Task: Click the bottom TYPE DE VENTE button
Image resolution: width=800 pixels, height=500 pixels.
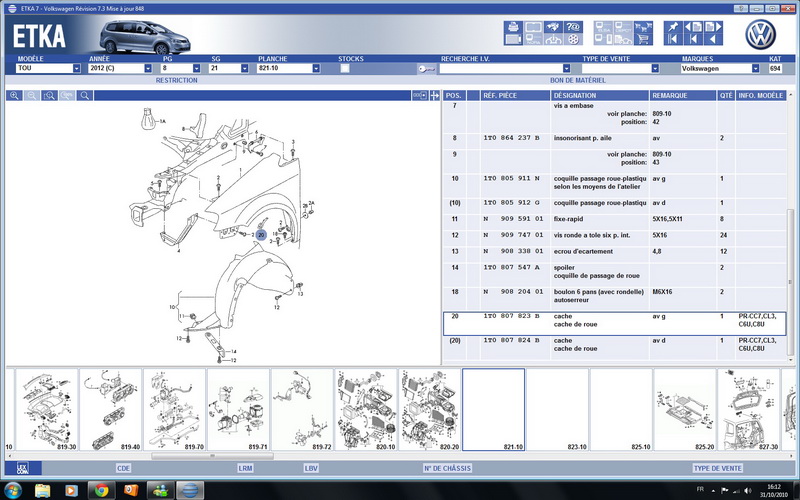Action: (717, 468)
